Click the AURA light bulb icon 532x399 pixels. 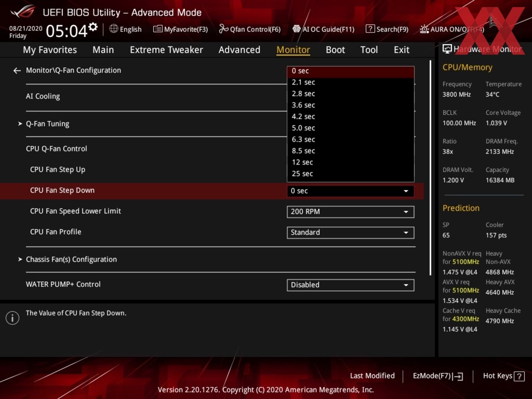(424, 29)
